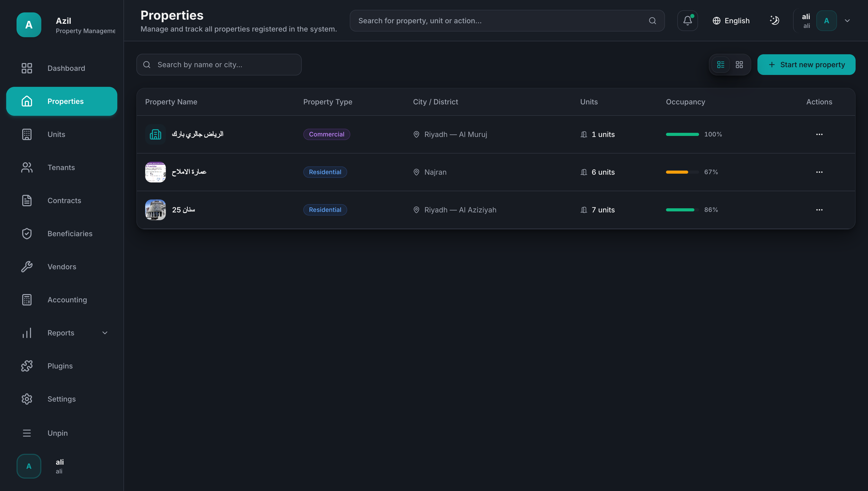
Task: Click the 100% occupancy bar
Action: coord(682,134)
